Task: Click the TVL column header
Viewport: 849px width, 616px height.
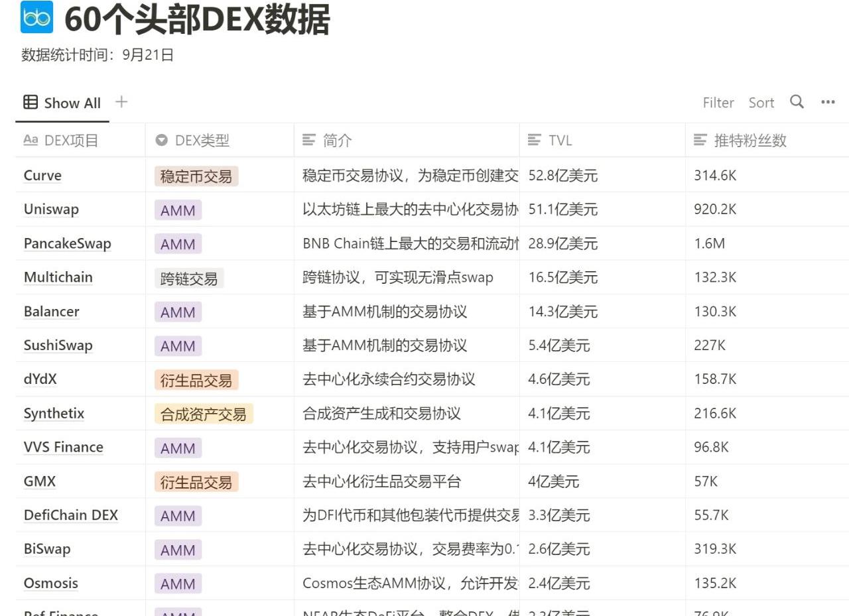Action: [x=602, y=141]
